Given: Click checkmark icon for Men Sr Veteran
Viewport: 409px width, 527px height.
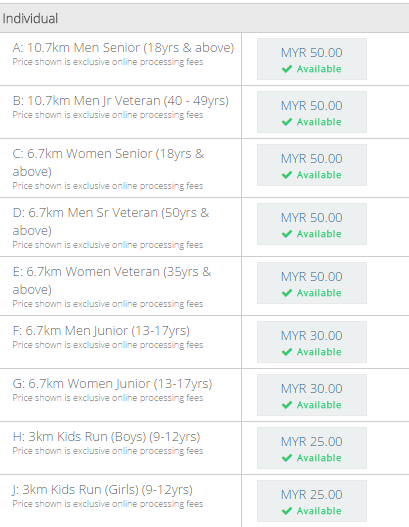Looking at the screenshot, I should [x=287, y=234].
